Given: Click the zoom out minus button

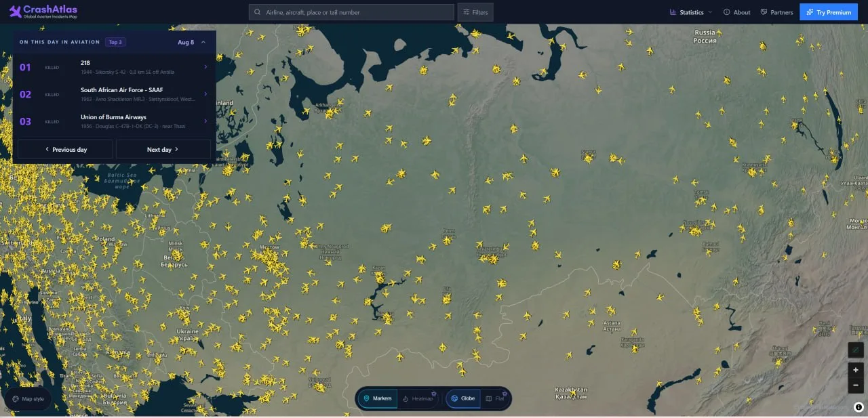Looking at the screenshot, I should pyautogui.click(x=856, y=385).
